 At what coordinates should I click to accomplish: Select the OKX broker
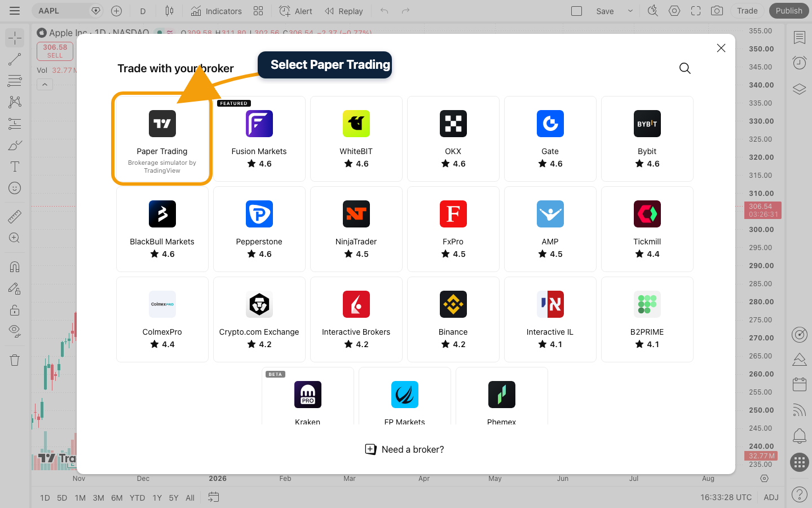pyautogui.click(x=453, y=139)
